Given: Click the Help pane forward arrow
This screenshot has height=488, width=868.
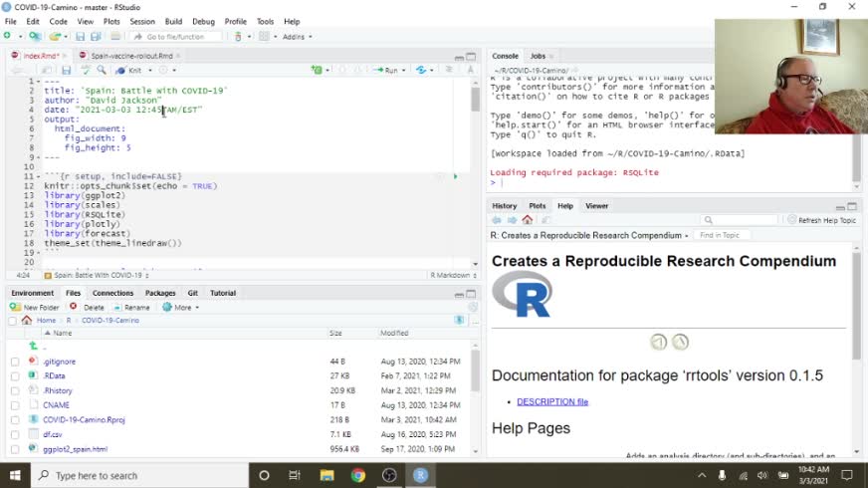Looking at the screenshot, I should tap(512, 220).
